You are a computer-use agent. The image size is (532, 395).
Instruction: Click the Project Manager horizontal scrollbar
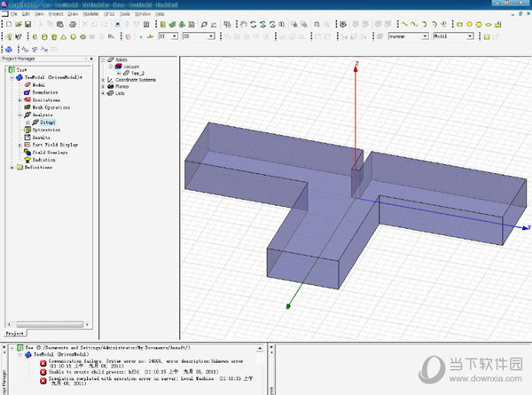click(50, 324)
